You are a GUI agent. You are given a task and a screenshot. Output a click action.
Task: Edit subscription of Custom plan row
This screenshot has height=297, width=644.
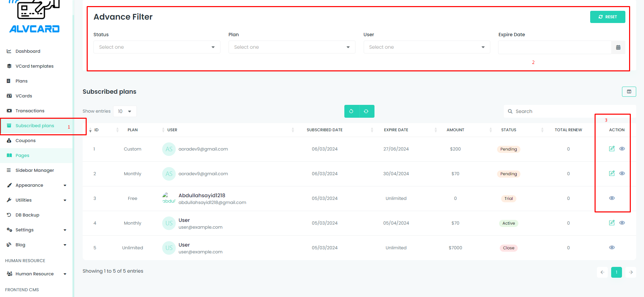coord(612,149)
